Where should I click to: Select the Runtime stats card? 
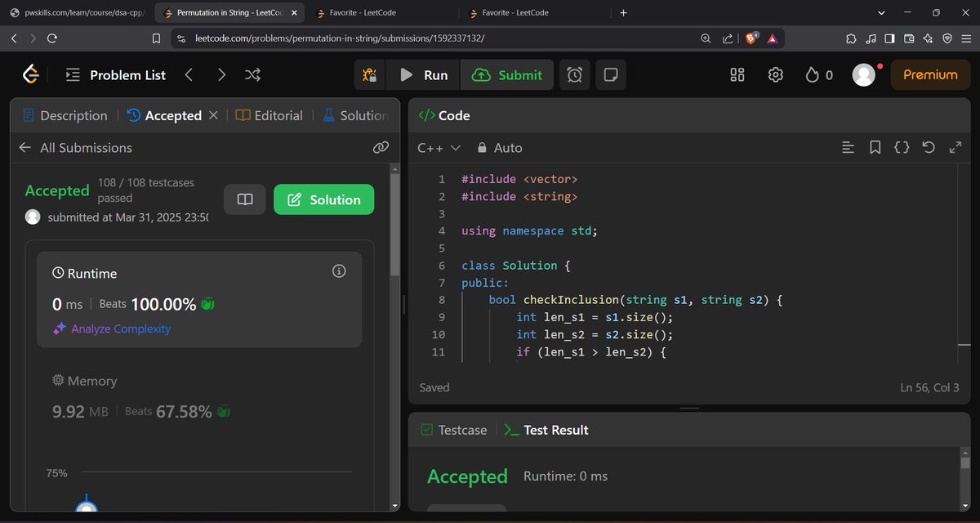(x=199, y=299)
